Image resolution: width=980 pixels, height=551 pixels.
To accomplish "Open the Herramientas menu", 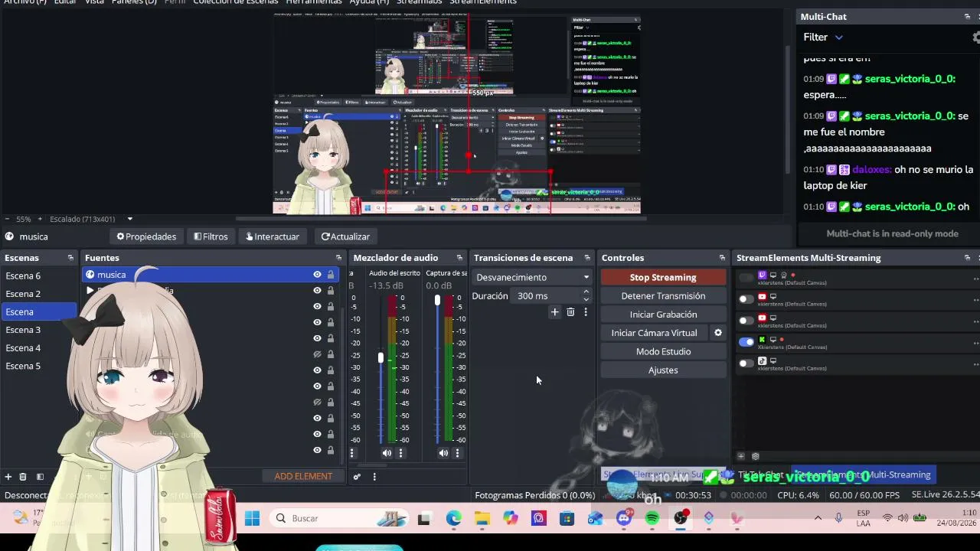I will (314, 2).
